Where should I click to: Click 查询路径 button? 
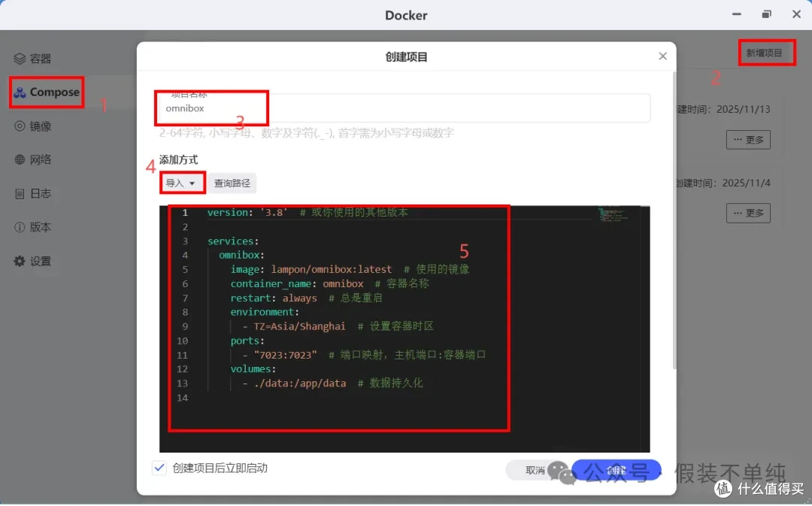(x=232, y=183)
